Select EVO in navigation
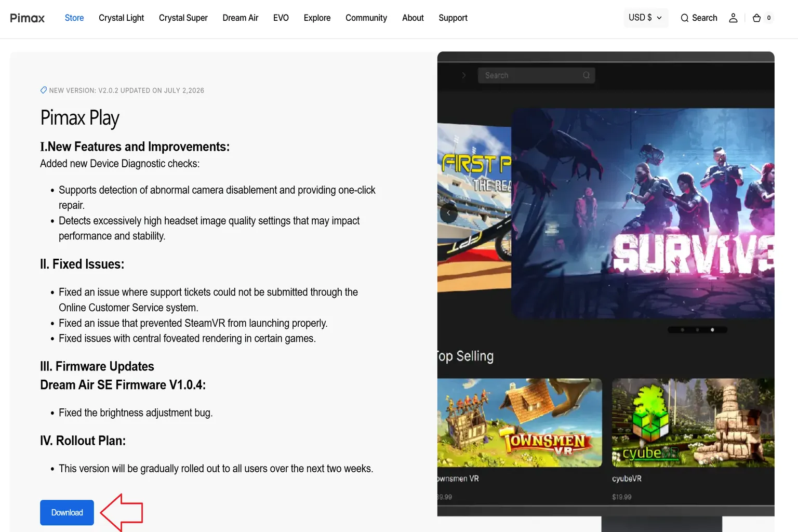Screen dimensions: 798x532 pos(281,18)
